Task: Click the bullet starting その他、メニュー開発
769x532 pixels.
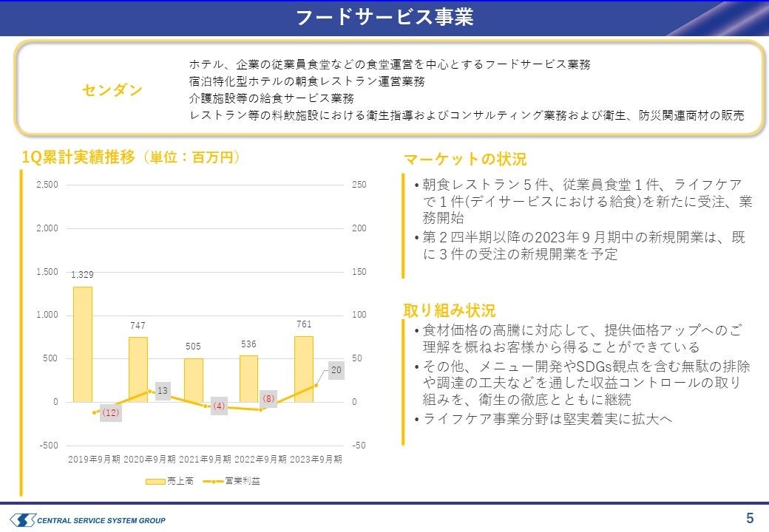Action: (582, 383)
